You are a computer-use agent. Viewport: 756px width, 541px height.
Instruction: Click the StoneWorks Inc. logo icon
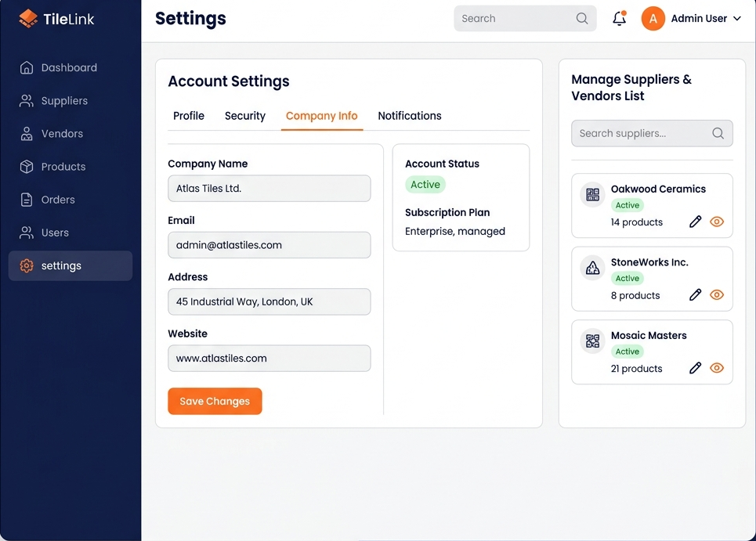coord(592,268)
